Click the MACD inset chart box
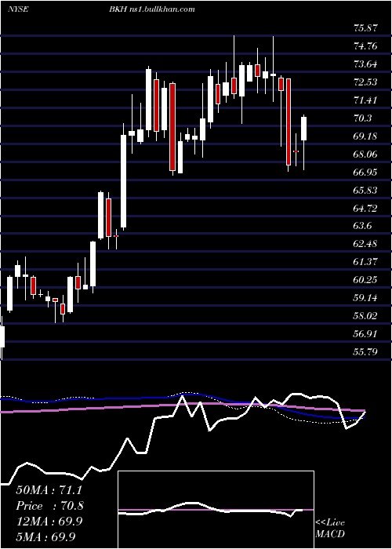The image size is (392, 549). pyautogui.click(x=216, y=510)
